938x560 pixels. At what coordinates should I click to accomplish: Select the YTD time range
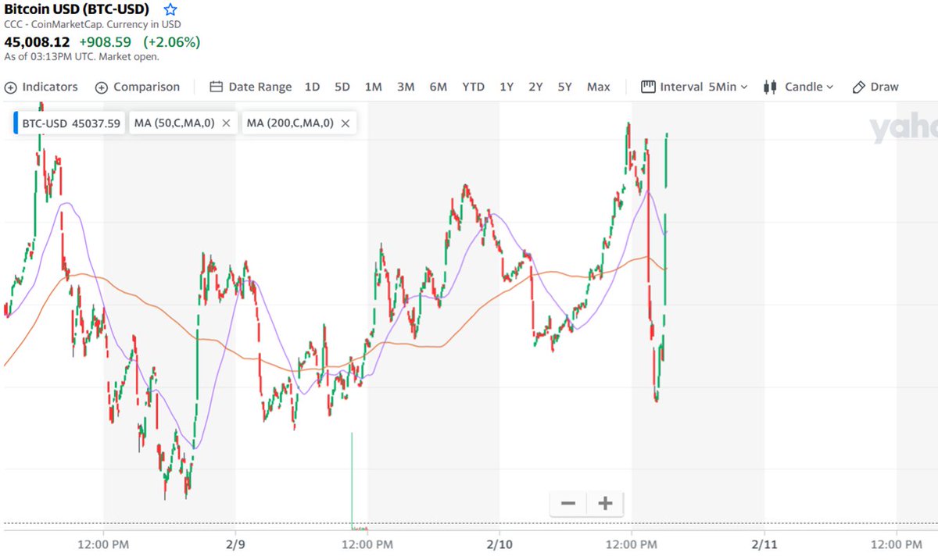(473, 87)
